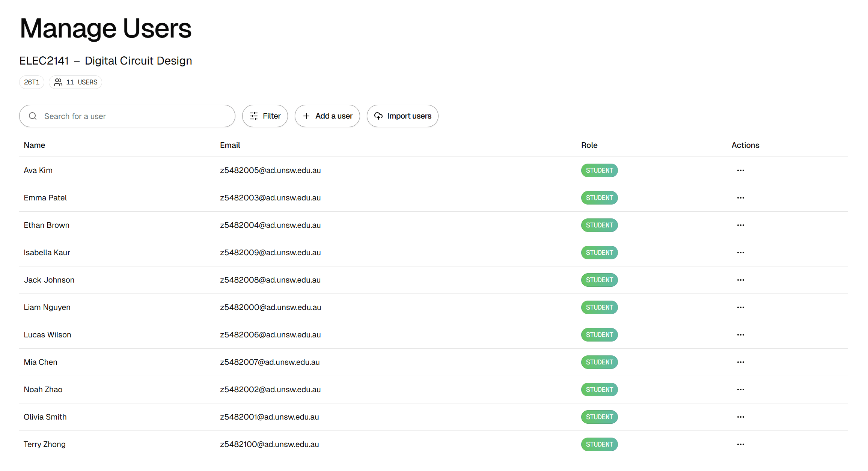Click the plus icon on Add a user
868x471 pixels.
coord(306,116)
